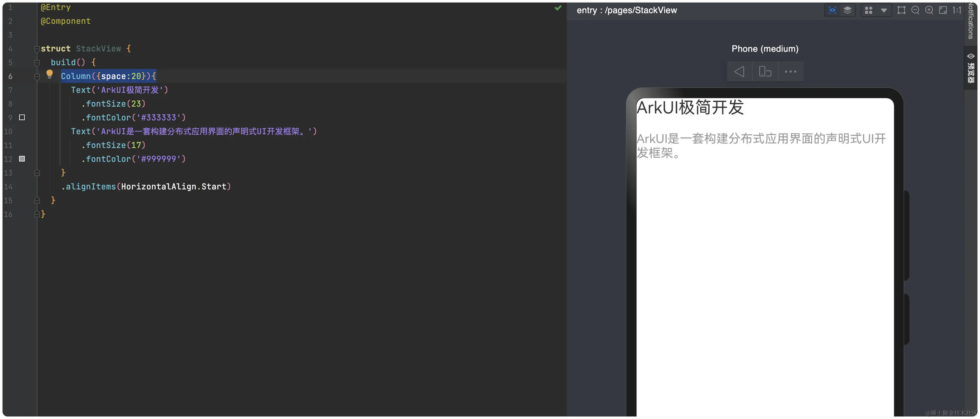This screenshot has height=419, width=980.
Task: Open the Notifications side tab
Action: point(971,21)
